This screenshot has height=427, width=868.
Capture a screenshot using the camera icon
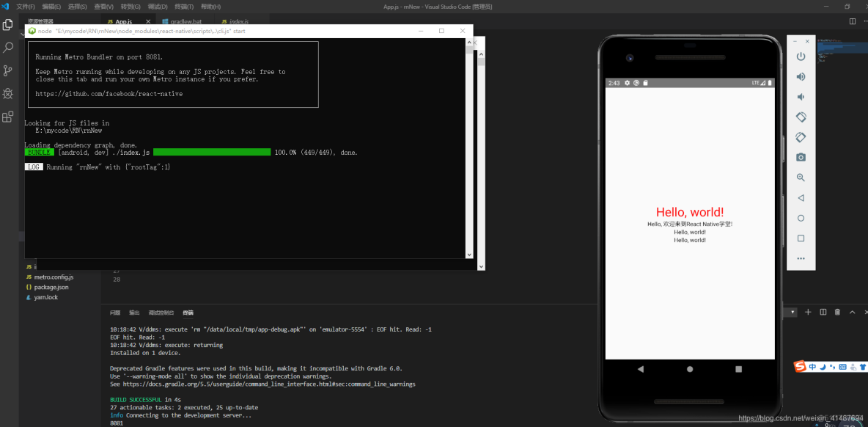point(801,157)
